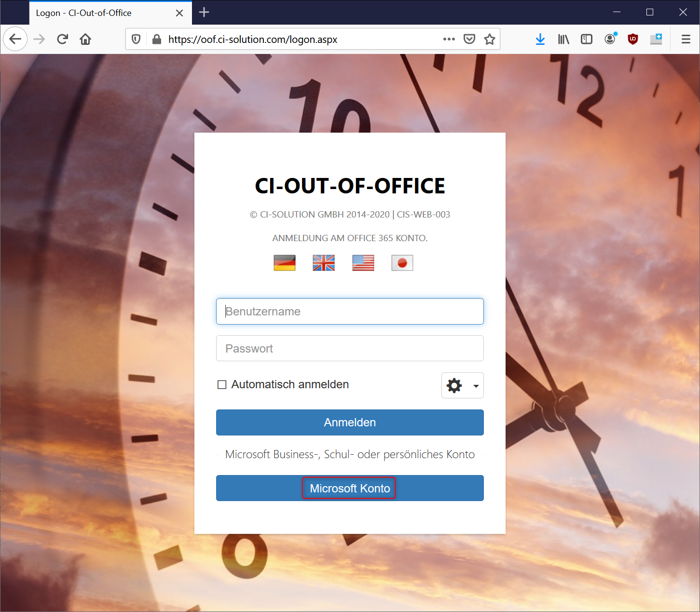Screen dimensions: 700x612
Task: Go back to the previous page
Action: pos(15,39)
